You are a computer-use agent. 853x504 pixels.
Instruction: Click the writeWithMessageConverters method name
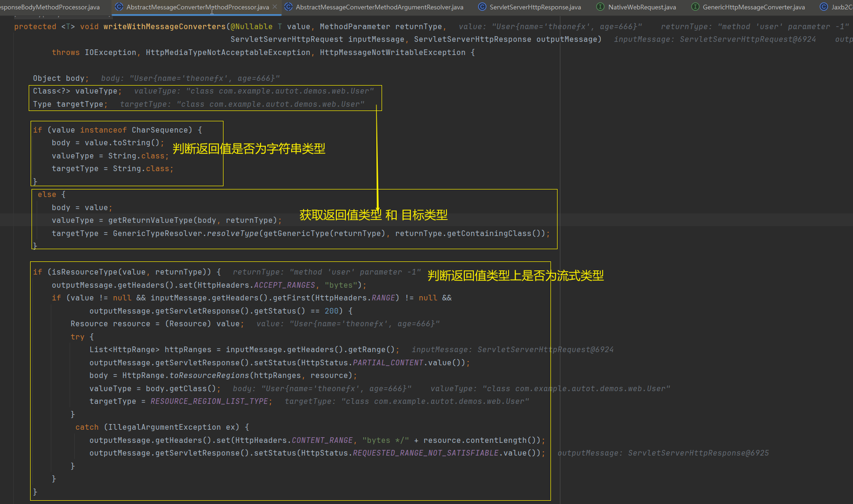[165, 27]
